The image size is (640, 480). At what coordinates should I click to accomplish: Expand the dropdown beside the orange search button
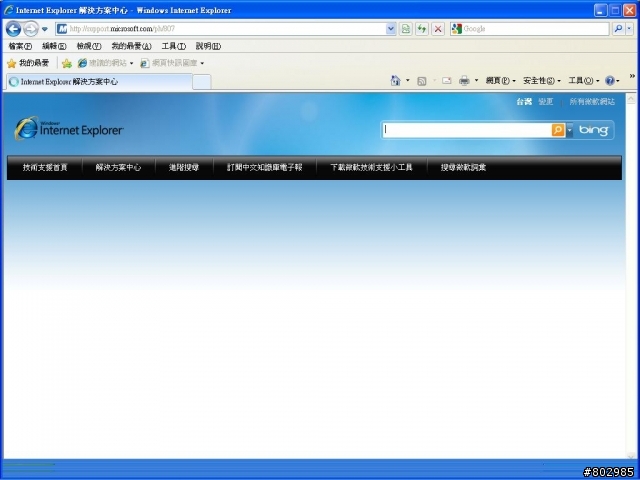coord(570,131)
